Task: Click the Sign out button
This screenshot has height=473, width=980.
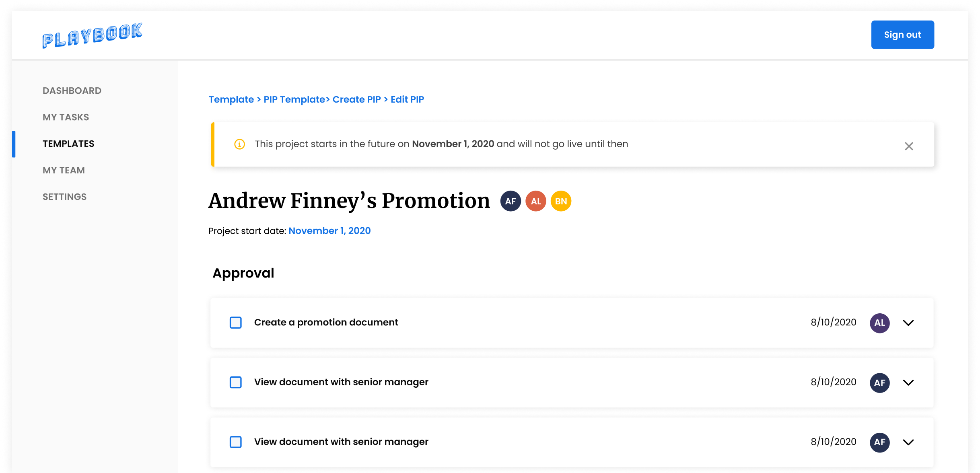Action: point(902,35)
